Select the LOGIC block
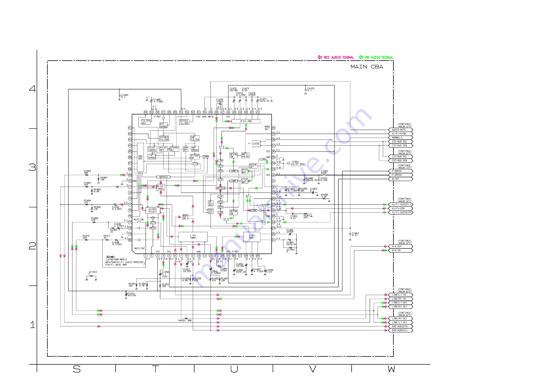This screenshot has width=560, height=392. (x=256, y=144)
